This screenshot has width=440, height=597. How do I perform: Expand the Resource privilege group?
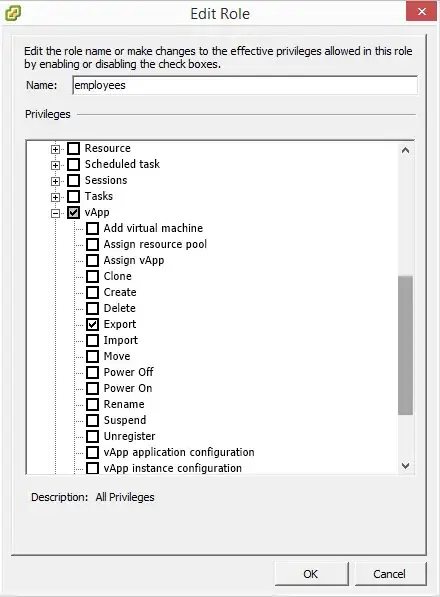pos(56,149)
